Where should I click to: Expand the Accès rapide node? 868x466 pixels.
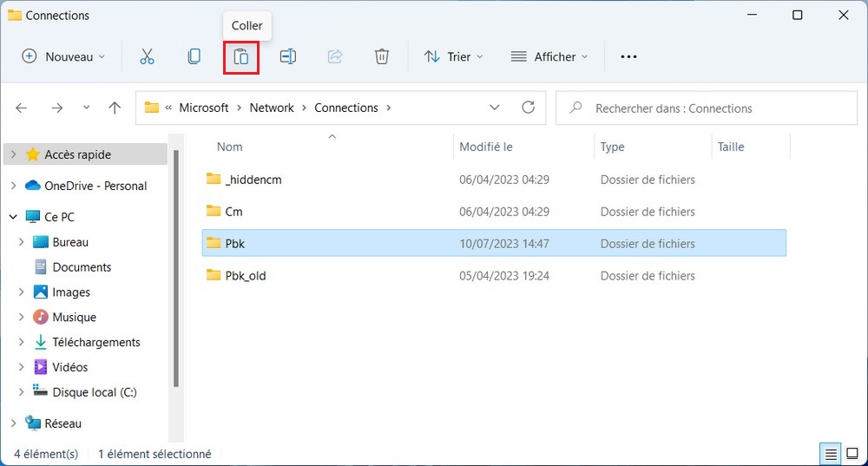pos(14,154)
